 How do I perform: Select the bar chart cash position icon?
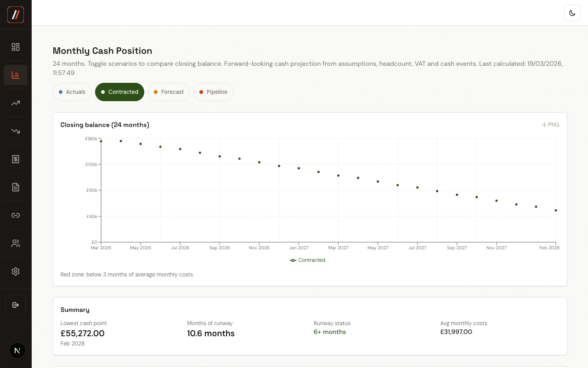pyautogui.click(x=16, y=75)
